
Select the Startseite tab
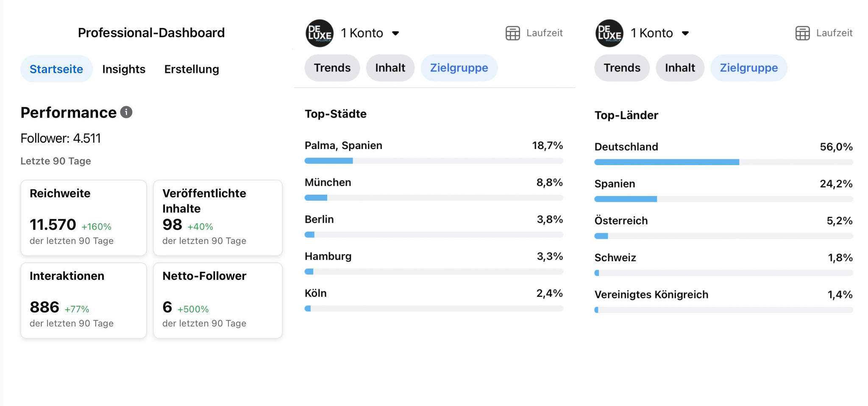(x=56, y=69)
